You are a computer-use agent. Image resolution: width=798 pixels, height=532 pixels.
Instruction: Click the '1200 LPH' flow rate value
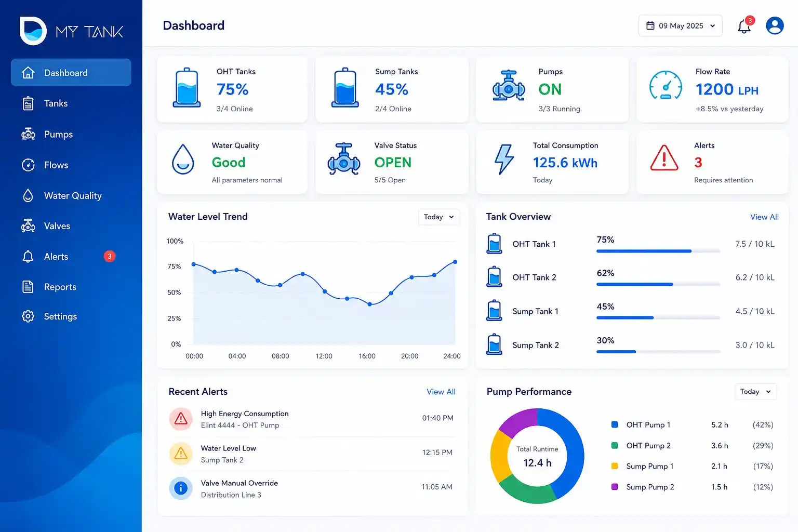click(727, 90)
